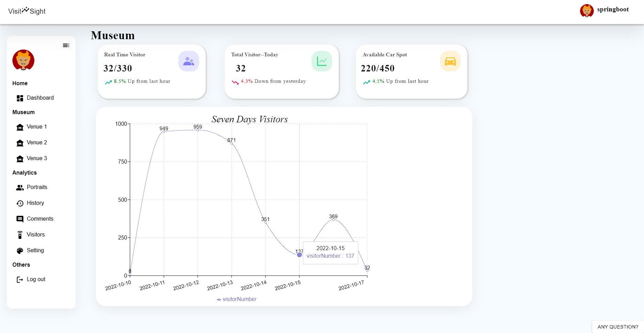644x333 pixels.
Task: Select Venue 2 from the sidebar
Action: [x=36, y=142]
